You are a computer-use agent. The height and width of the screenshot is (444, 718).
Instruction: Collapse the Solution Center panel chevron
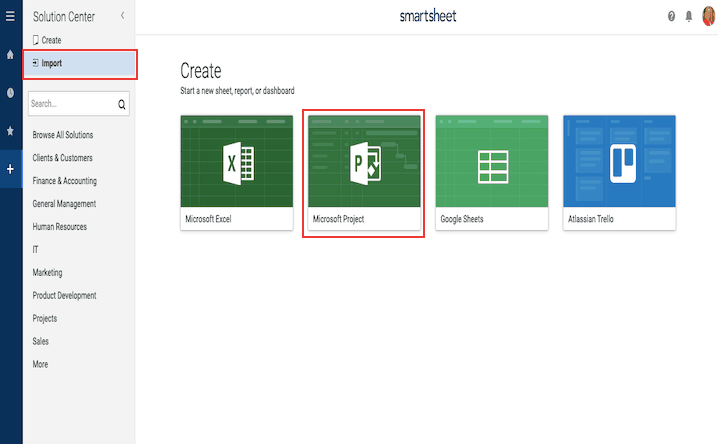pos(122,16)
